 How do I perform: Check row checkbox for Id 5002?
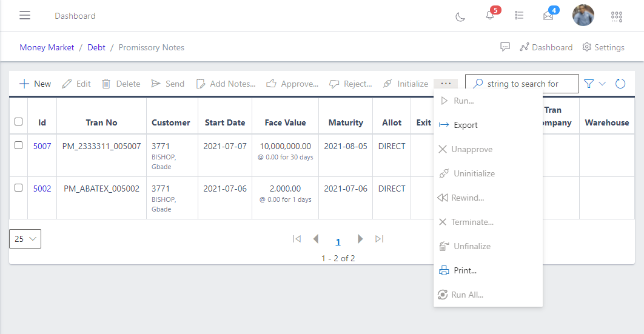(x=18, y=187)
